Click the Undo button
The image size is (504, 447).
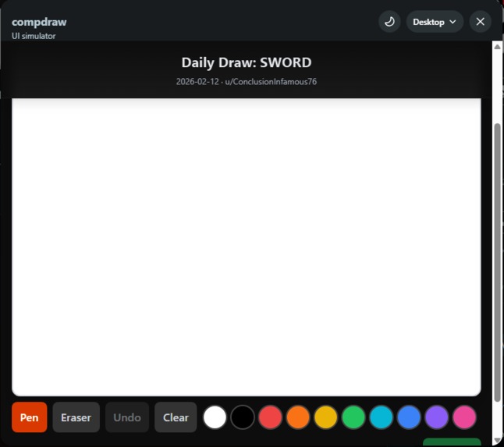pyautogui.click(x=127, y=417)
